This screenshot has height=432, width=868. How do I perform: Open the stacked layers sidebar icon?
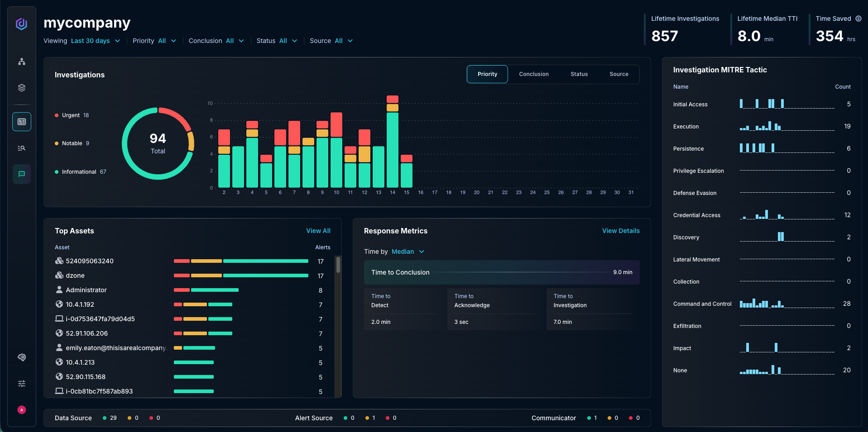(x=21, y=88)
